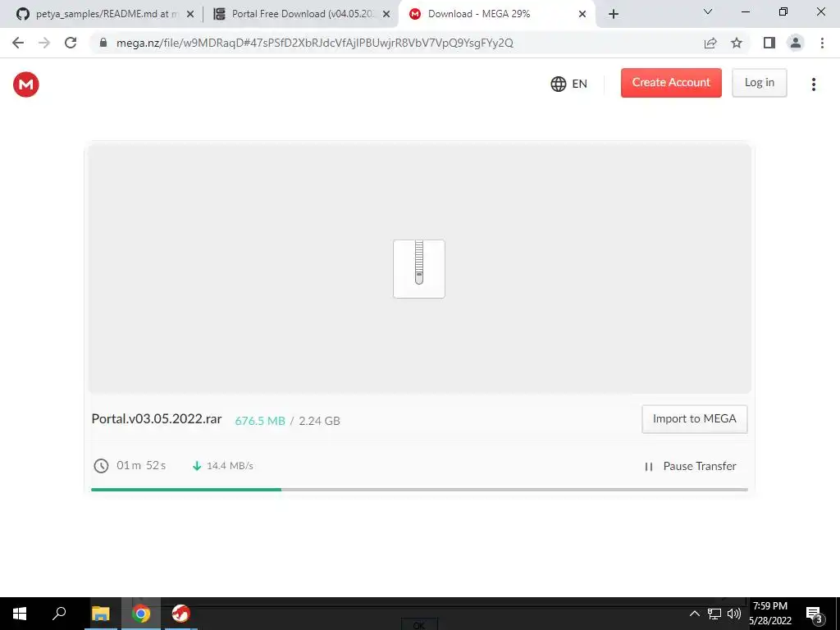Pause the transfer
The height and width of the screenshot is (630, 840).
point(691,466)
